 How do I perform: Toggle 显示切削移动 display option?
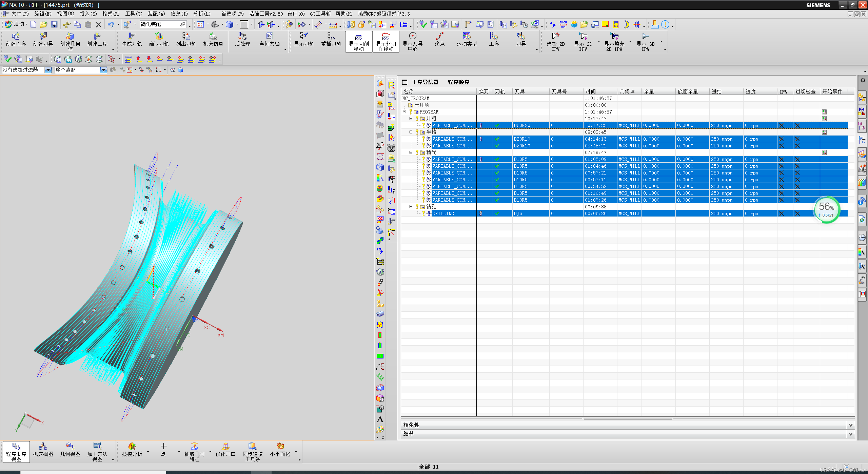coord(359,42)
